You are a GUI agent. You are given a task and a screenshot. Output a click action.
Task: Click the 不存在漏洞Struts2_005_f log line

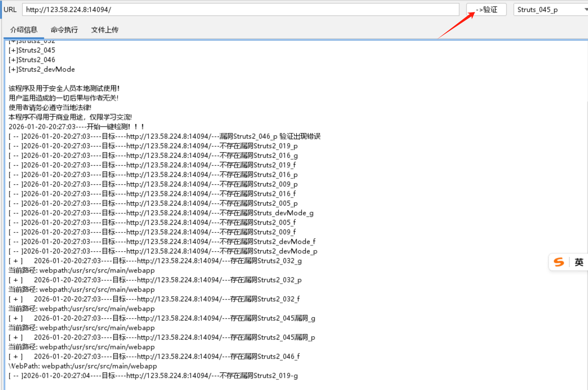tap(152, 223)
